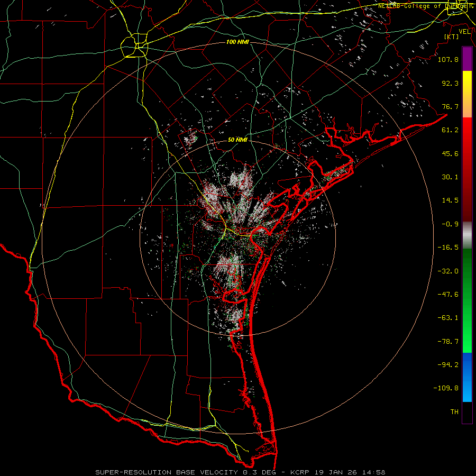Click the blue segment of color bar
476x476 pixels.
(x=467, y=377)
